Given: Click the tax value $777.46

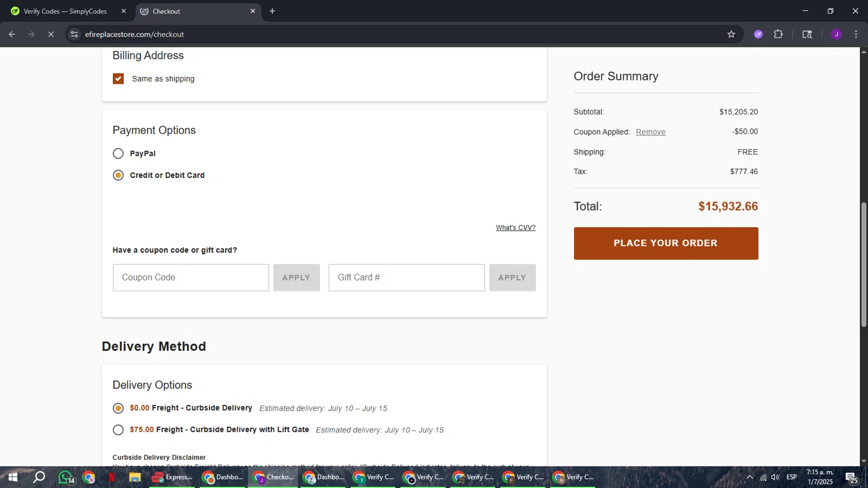Looking at the screenshot, I should (x=744, y=172).
